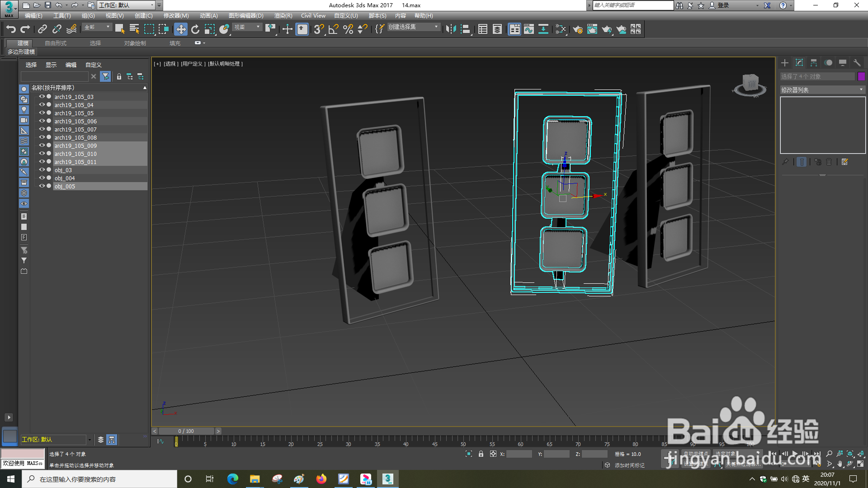Switch to the 自由形式 ribbon tab
Viewport: 868px width, 488px height.
[x=56, y=43]
